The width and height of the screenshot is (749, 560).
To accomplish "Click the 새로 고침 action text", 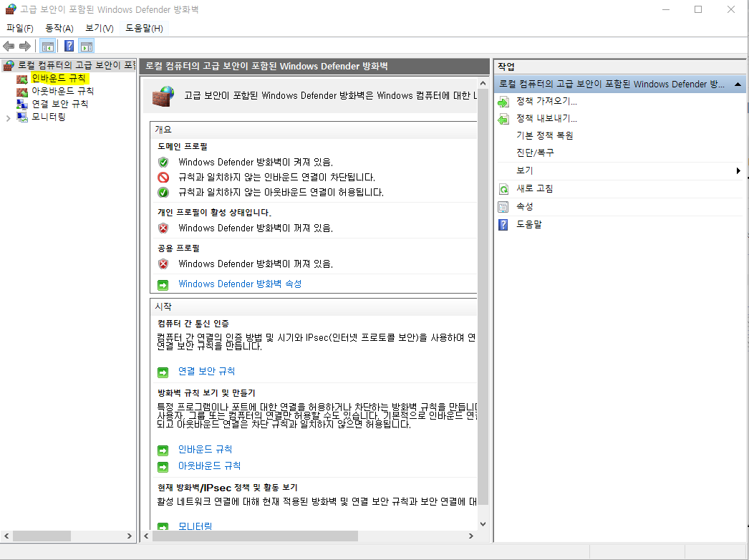I will pos(534,189).
